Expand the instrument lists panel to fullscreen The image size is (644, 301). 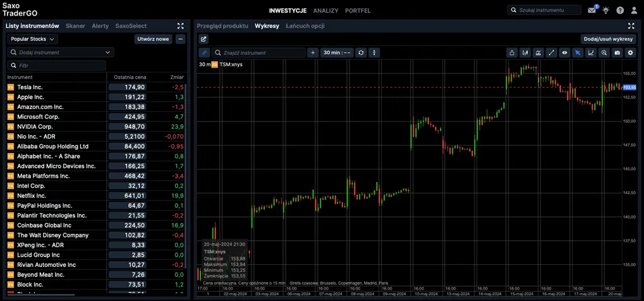pos(180,26)
